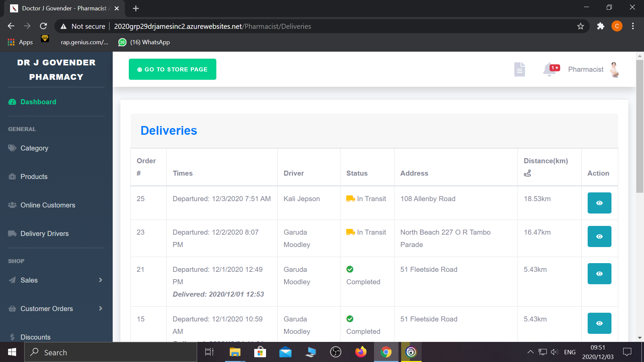
Task: Click the Pharmacist profile avatar
Action: [614, 69]
